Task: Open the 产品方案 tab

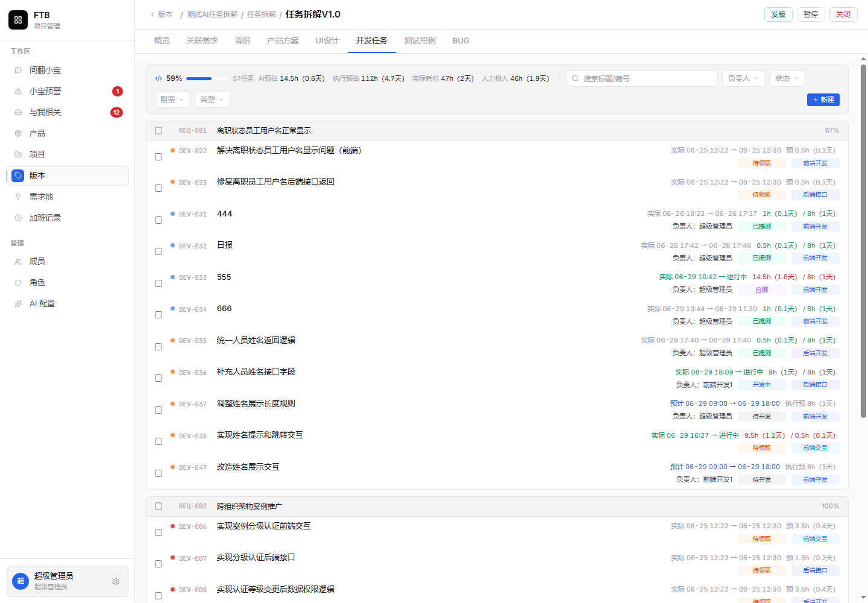Action: coord(283,40)
